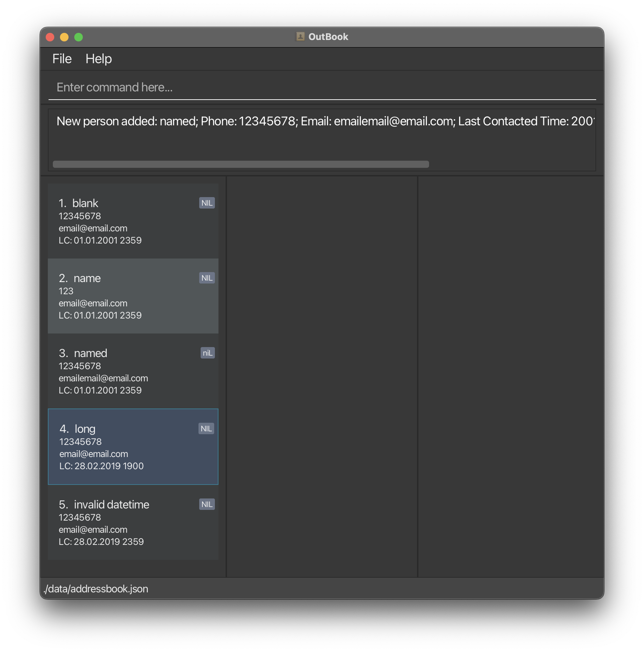Image resolution: width=644 pixels, height=652 pixels.
Task: Click the result box horizontal scrollbar
Action: [241, 164]
